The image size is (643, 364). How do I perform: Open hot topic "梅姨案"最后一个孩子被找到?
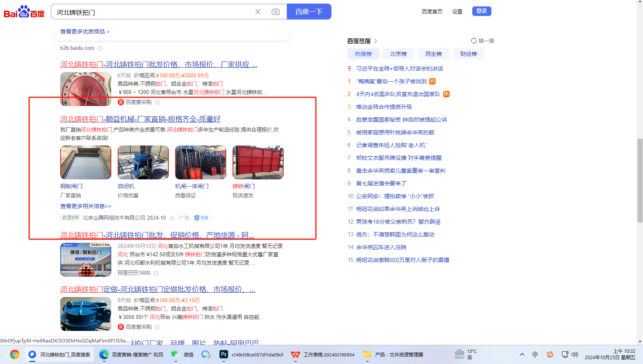[x=391, y=81]
